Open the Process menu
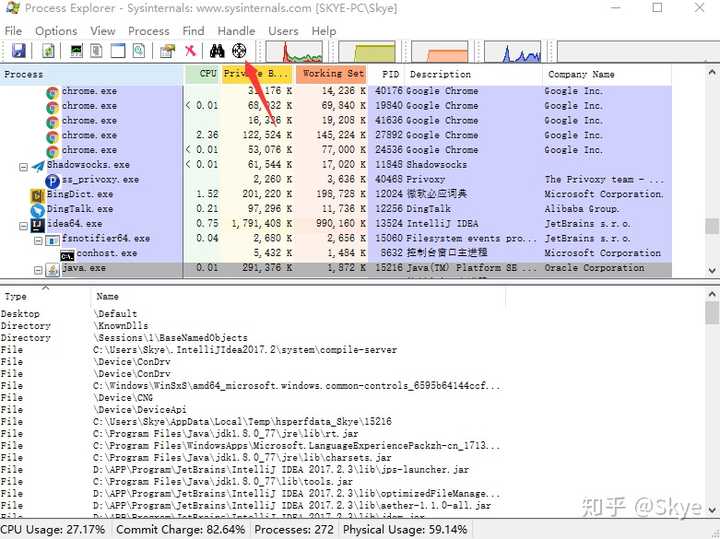This screenshot has height=539, width=720. click(x=148, y=31)
